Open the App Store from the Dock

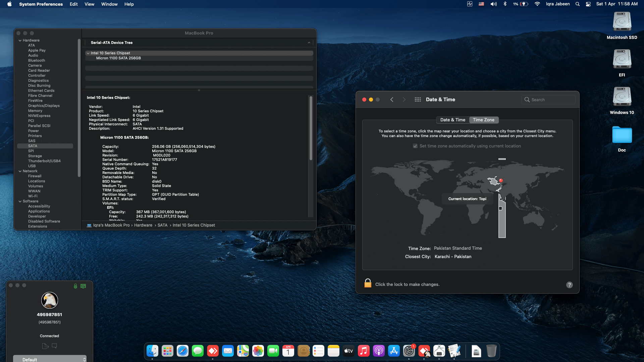(x=394, y=351)
